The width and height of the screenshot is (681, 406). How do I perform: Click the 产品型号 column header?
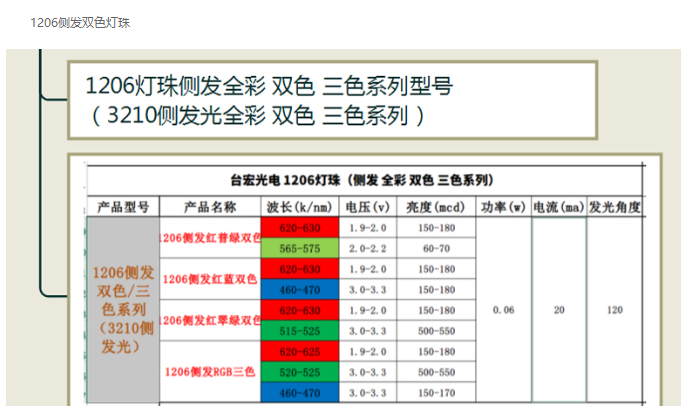click(123, 207)
